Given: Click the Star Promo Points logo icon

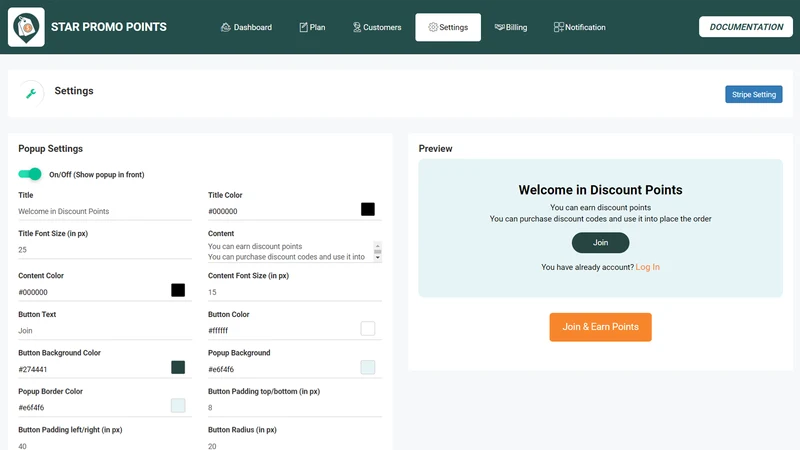Looking at the screenshot, I should (x=27, y=27).
